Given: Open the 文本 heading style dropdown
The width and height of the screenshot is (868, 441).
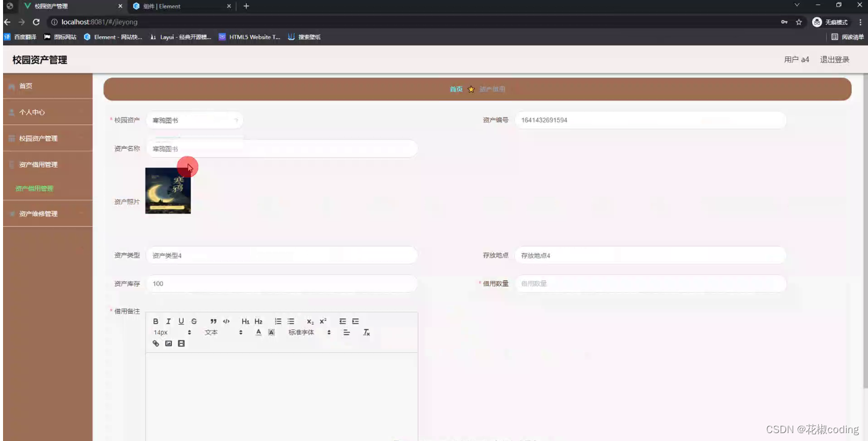Looking at the screenshot, I should [223, 332].
